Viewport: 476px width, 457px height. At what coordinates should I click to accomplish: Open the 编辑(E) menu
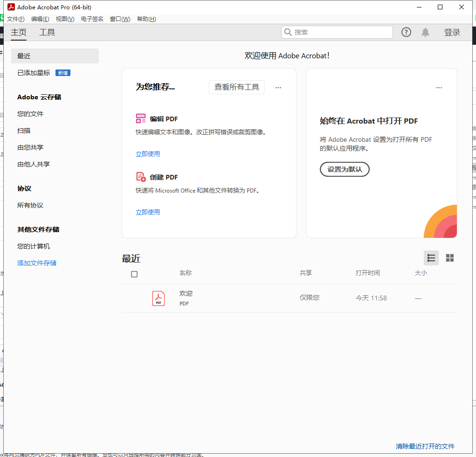[40, 19]
